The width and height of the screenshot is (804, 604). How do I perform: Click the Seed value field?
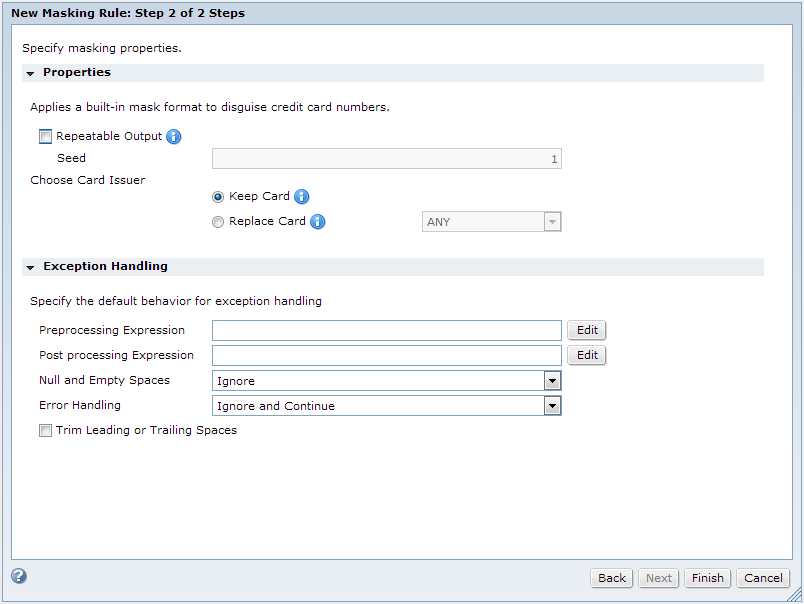[387, 159]
